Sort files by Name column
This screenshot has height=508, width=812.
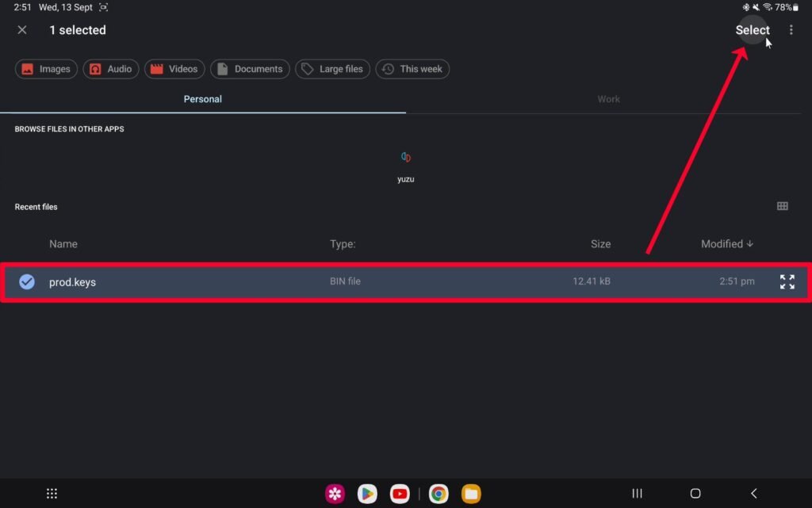coord(63,243)
